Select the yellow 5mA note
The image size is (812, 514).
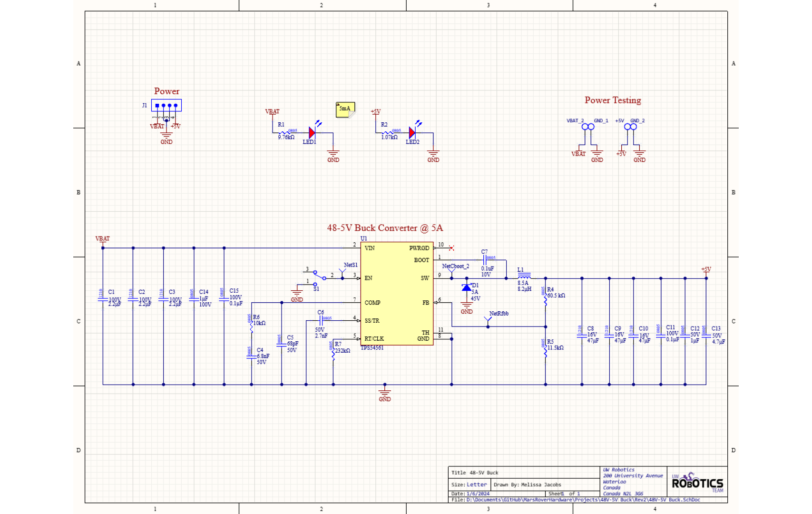click(345, 109)
